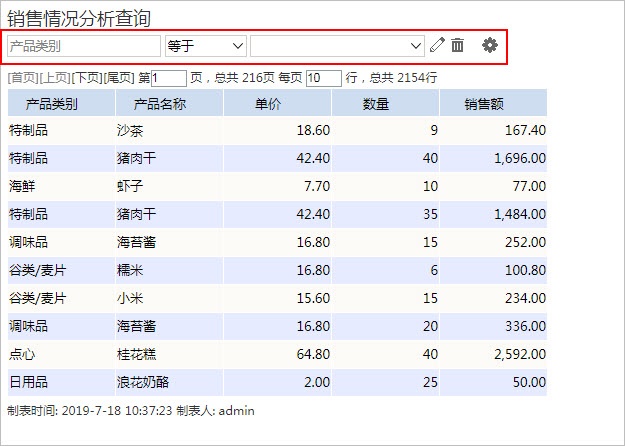Click the 浪花奶酪 product name cell

[169, 382]
